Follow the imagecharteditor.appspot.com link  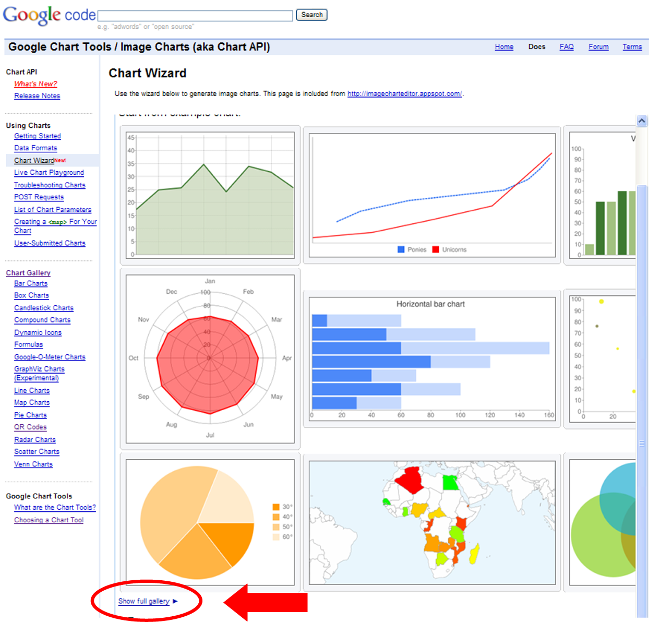point(405,93)
